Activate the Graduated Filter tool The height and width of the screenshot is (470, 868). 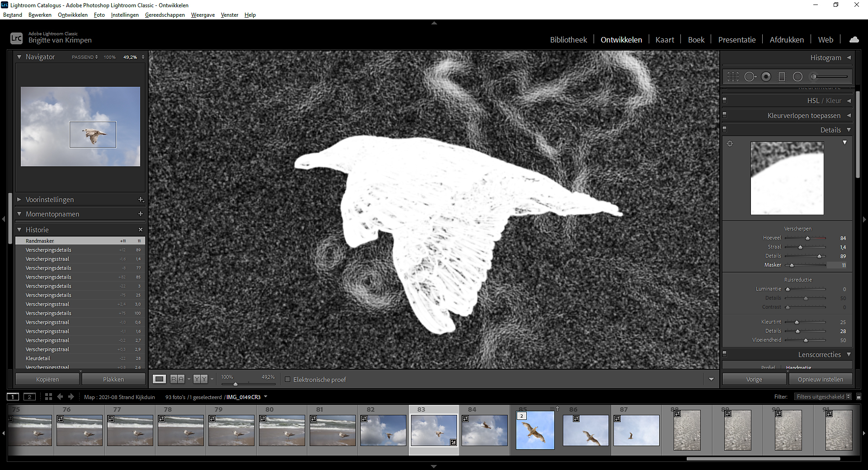[782, 77]
